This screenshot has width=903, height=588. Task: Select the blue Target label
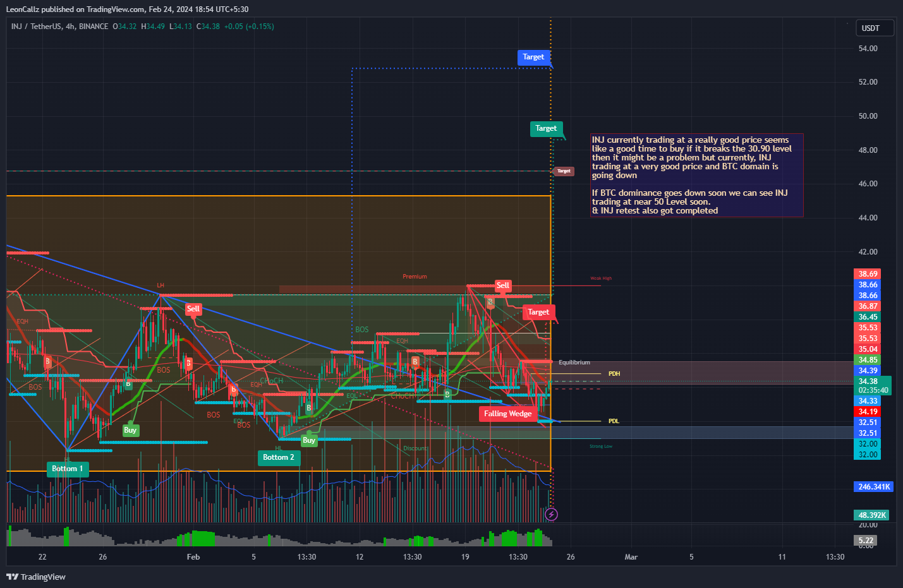point(533,57)
